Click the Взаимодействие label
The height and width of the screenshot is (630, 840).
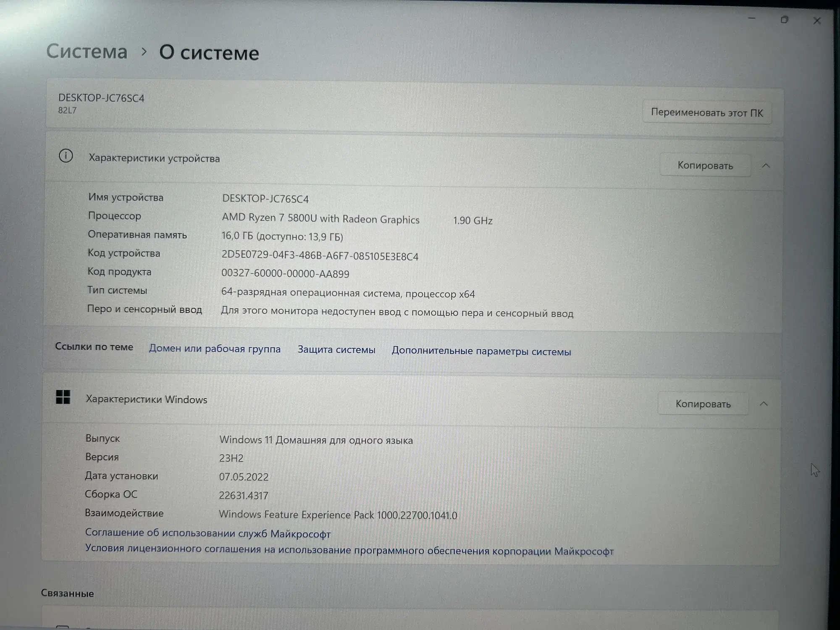tap(124, 513)
